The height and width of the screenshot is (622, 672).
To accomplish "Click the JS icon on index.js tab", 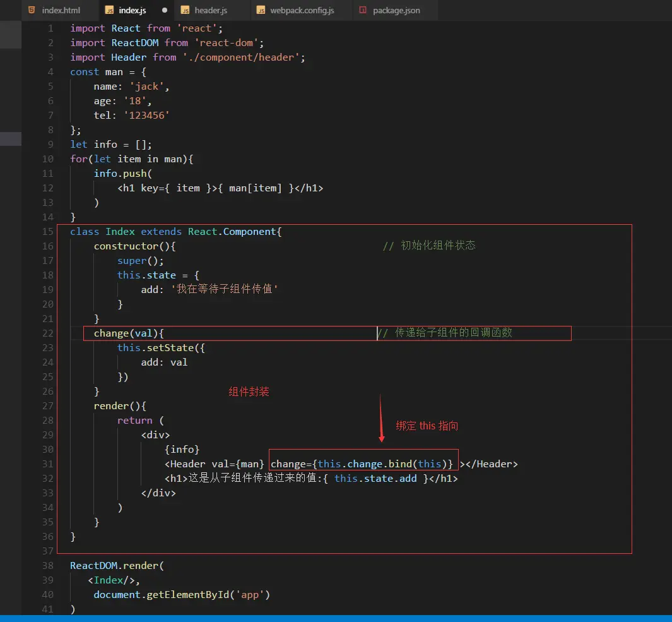I will pyautogui.click(x=109, y=10).
